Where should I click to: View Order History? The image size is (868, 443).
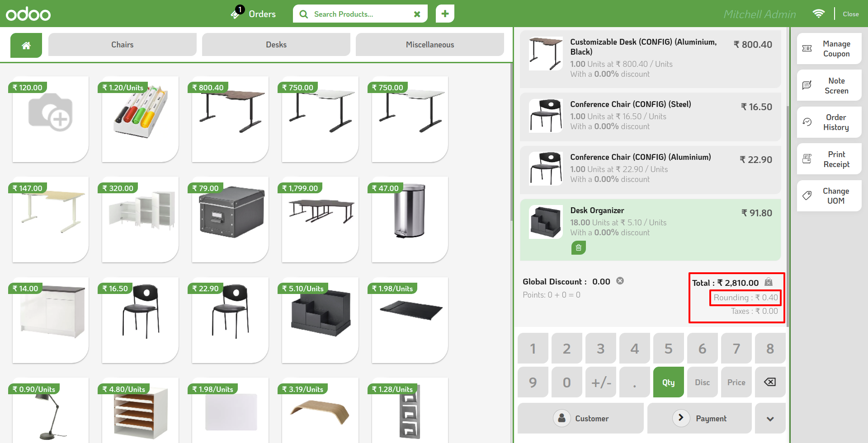pos(829,122)
